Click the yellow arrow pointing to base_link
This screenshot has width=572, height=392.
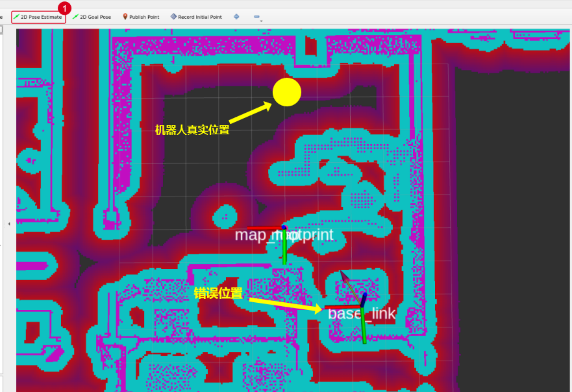[285, 304]
